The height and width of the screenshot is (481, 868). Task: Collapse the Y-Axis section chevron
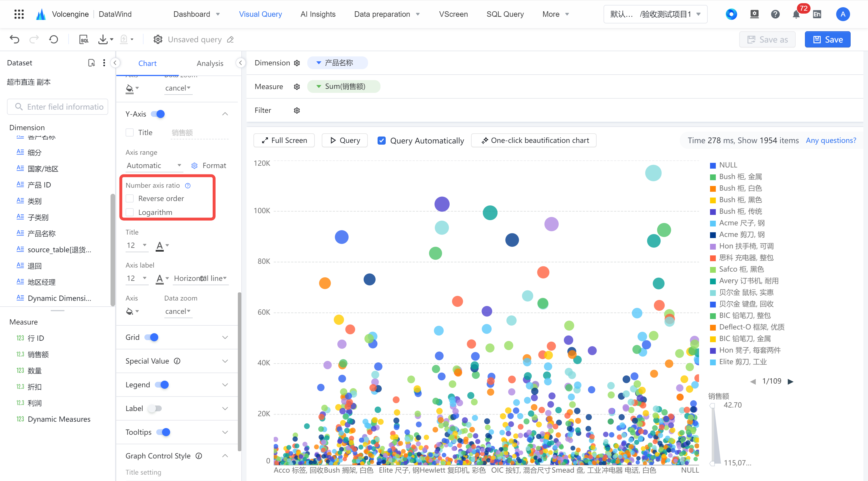(x=225, y=114)
